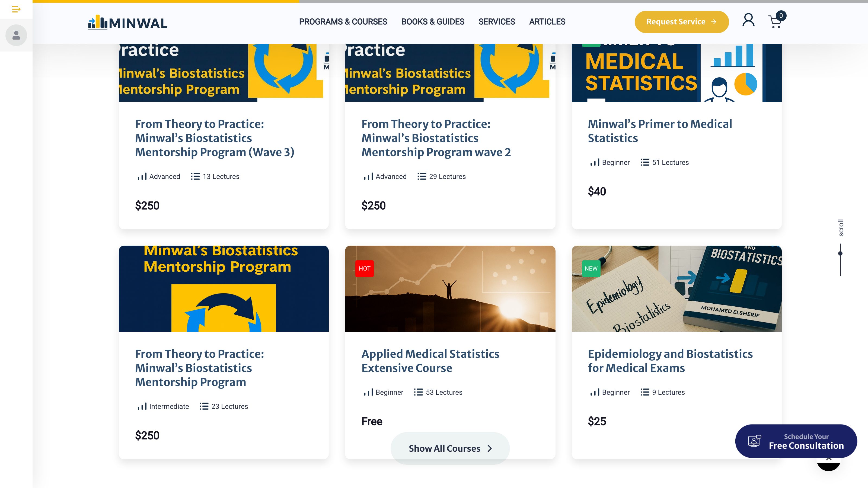868x488 pixels.
Task: Click the 53 Lectures text
Action: point(444,392)
